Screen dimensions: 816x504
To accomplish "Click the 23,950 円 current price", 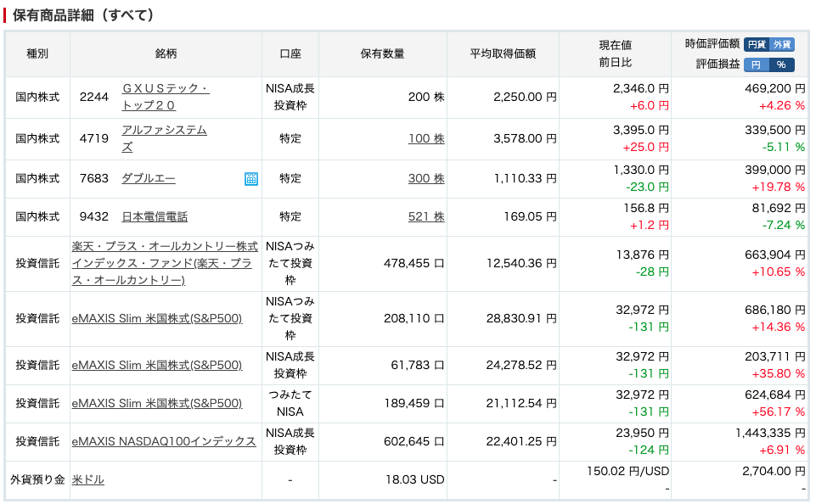I will 642,433.
